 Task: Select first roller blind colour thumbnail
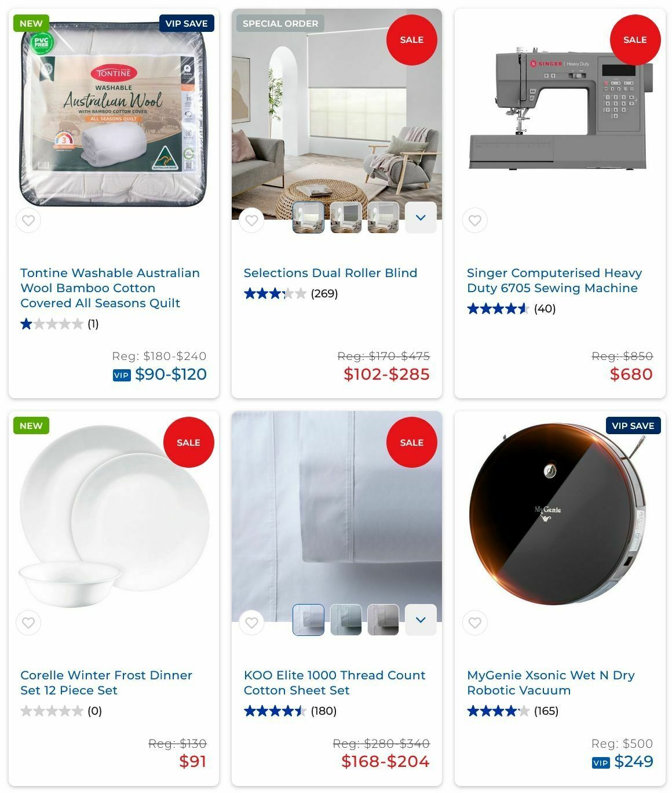[308, 218]
